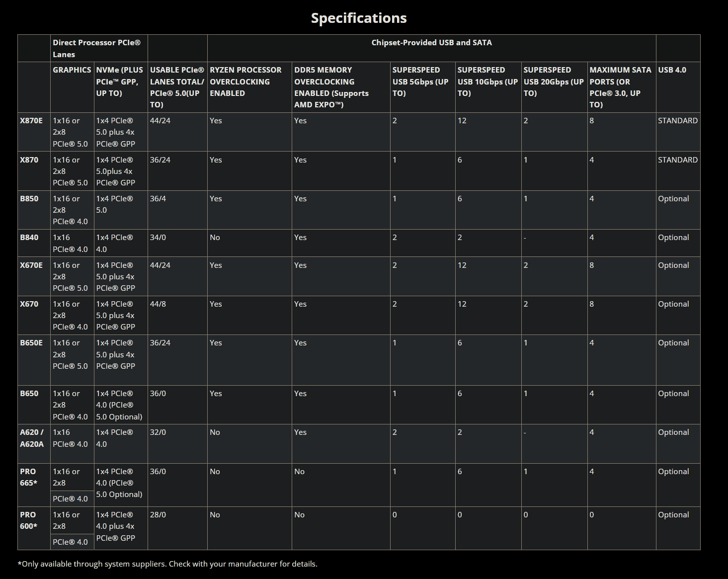Click the PRO 600* SATA ports value 0
728x579 pixels.
[591, 515]
